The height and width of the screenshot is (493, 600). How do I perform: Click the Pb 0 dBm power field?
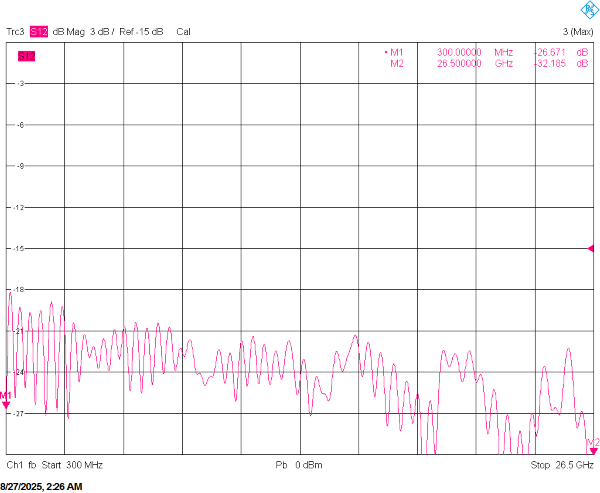point(299,466)
